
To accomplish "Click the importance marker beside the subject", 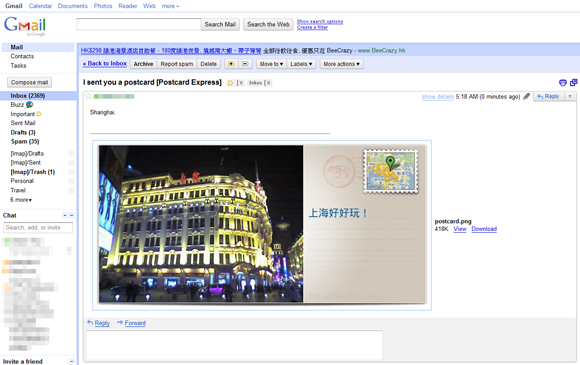I will pos(230,83).
